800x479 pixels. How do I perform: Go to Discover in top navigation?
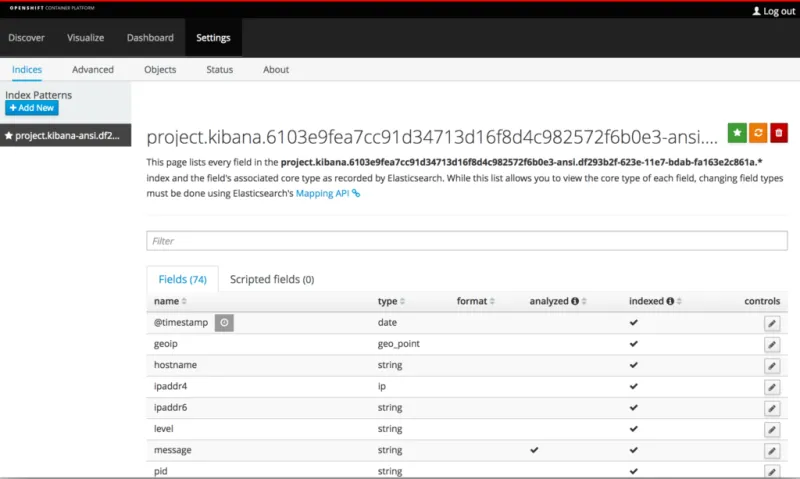[26, 38]
